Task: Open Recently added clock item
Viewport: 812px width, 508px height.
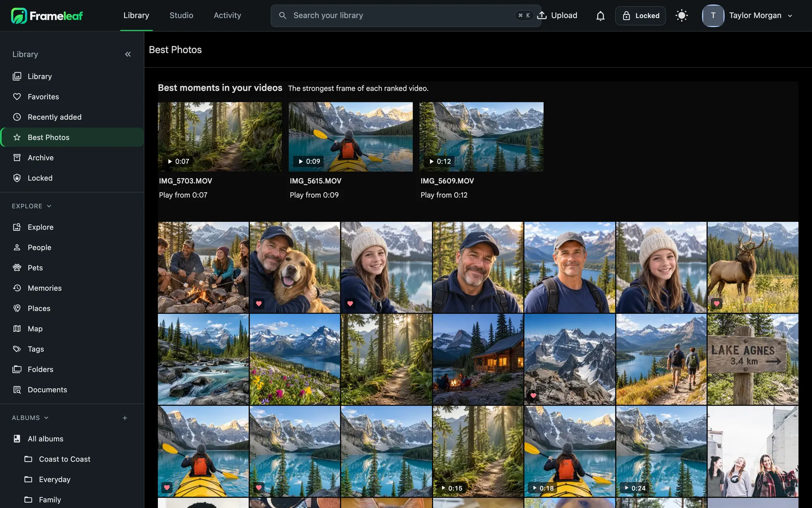Action: click(x=72, y=117)
